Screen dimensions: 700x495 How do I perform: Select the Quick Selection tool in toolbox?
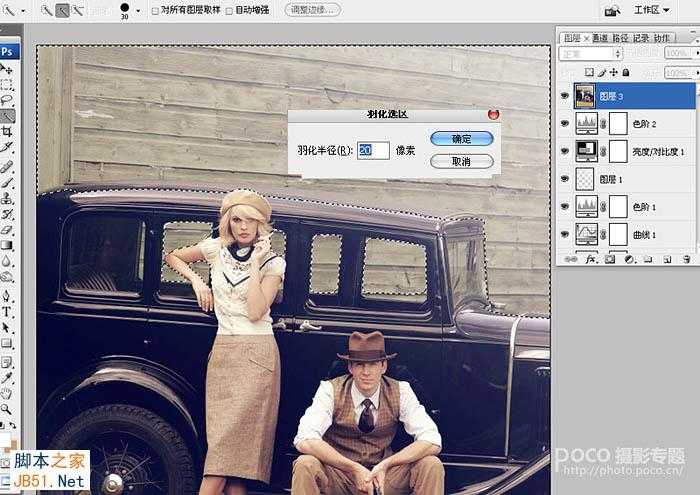pos(7,116)
